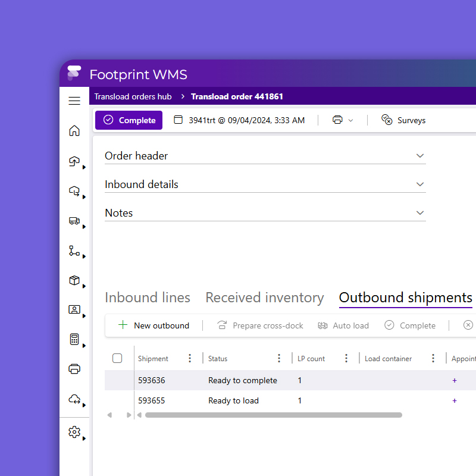This screenshot has width=476, height=476.
Task: Click New outbound button
Action: 154,325
